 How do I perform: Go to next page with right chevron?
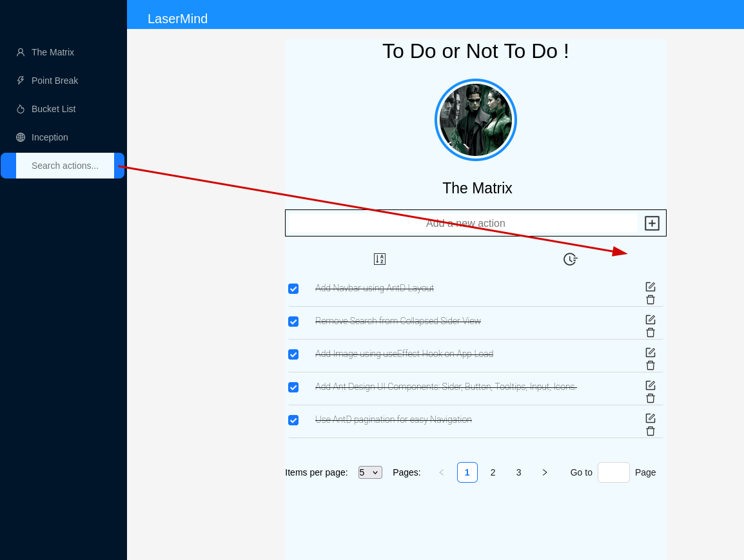click(x=545, y=472)
